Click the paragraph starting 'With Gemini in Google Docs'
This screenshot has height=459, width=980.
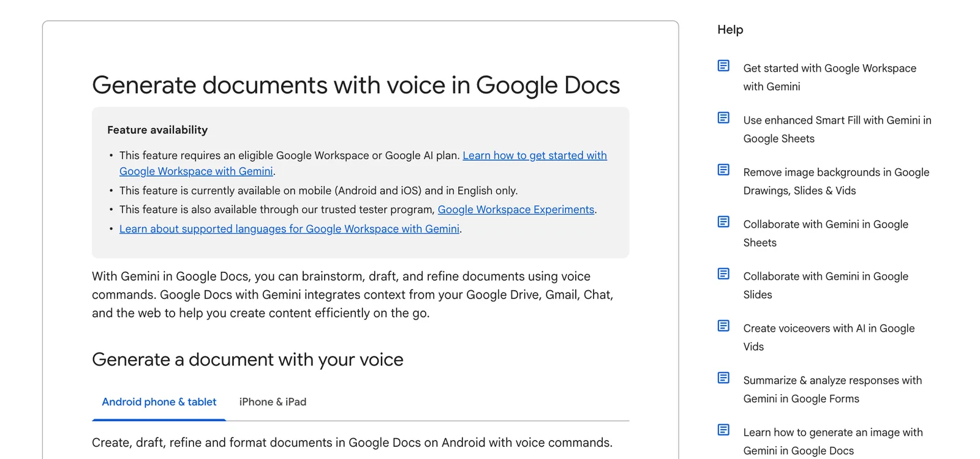coord(353,294)
